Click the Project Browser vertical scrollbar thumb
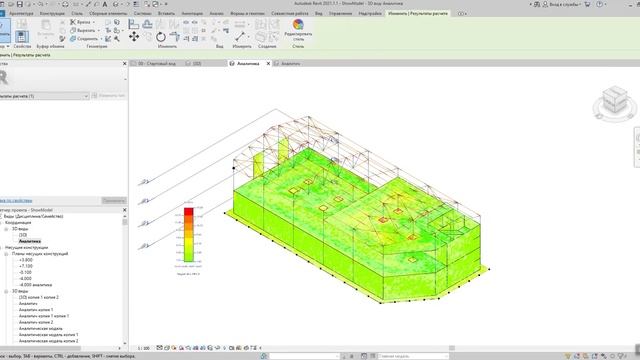 (x=125, y=222)
